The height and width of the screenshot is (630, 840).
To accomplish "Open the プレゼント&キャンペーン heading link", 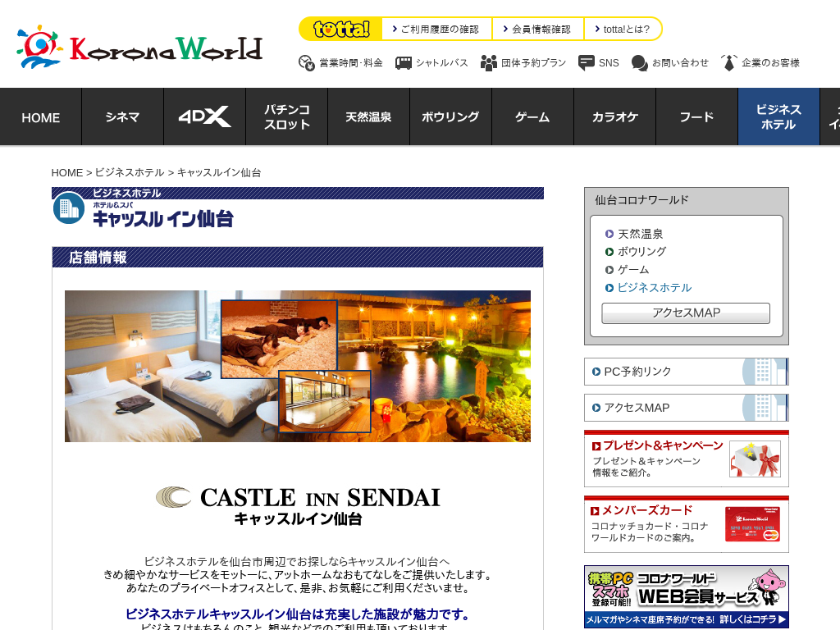I will point(663,445).
